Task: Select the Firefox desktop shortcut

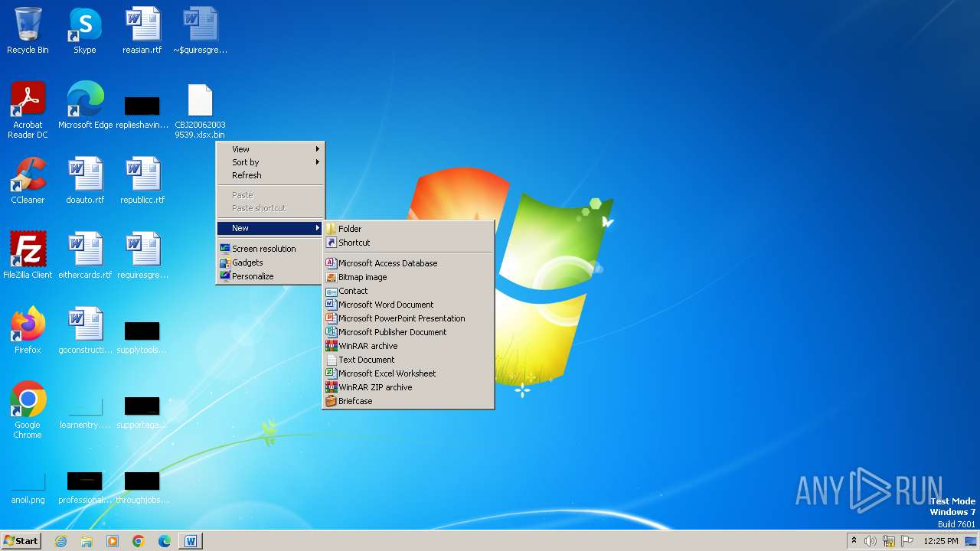Action: (x=28, y=331)
